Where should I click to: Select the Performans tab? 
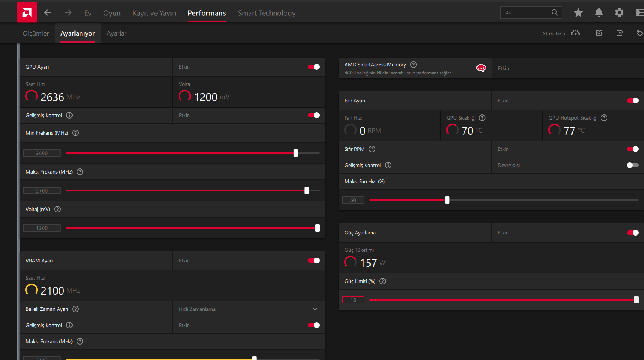207,13
